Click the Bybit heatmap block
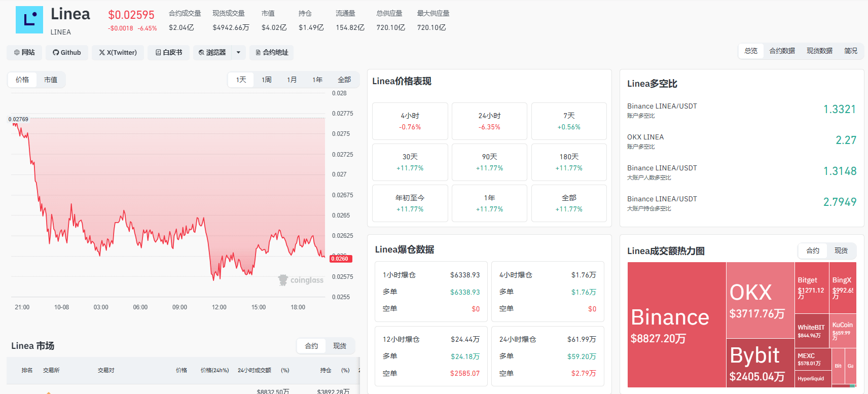 coord(760,363)
